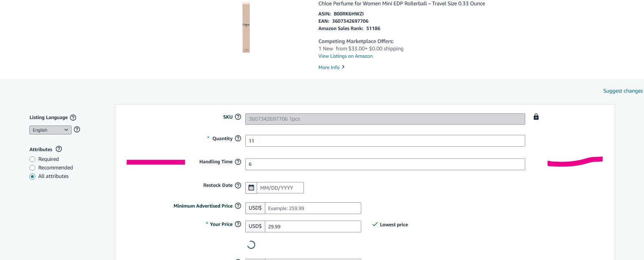Open the Listing Language English dropdown
This screenshot has height=260, width=644.
(50, 130)
